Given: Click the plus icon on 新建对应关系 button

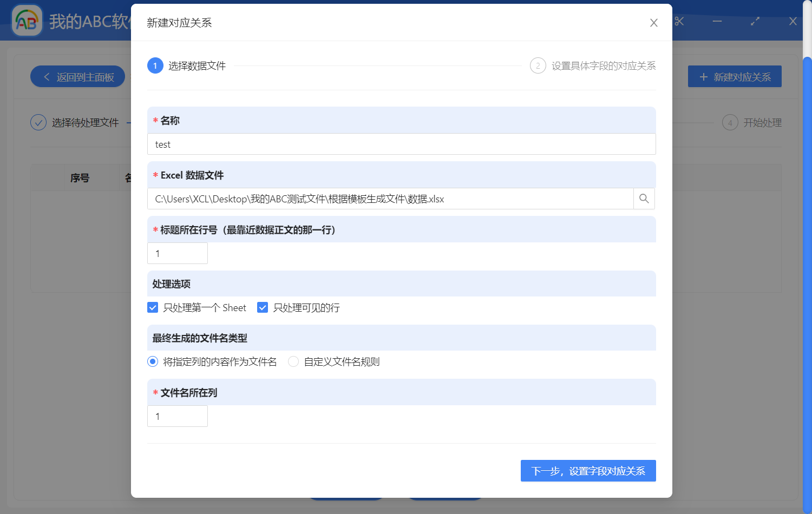Looking at the screenshot, I should pyautogui.click(x=703, y=76).
